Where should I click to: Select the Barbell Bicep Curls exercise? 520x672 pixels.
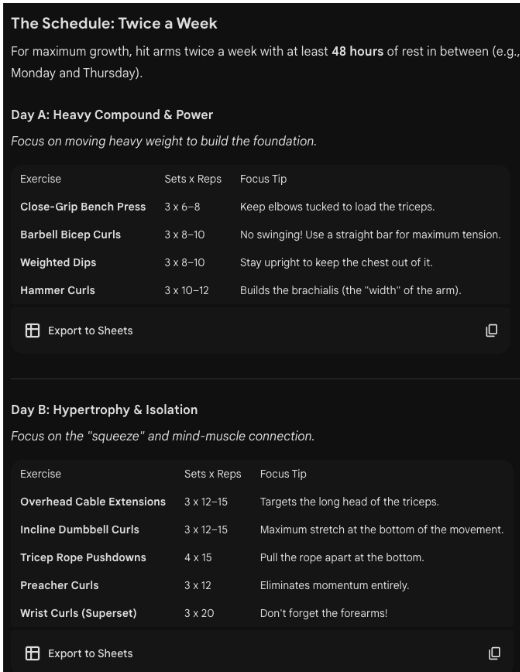pos(70,234)
